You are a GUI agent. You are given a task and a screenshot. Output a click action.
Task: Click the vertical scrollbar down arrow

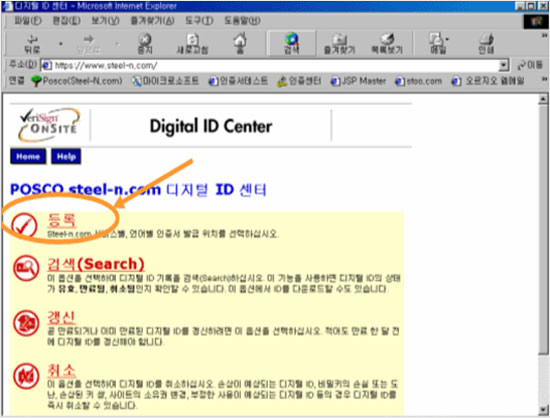coord(543,409)
